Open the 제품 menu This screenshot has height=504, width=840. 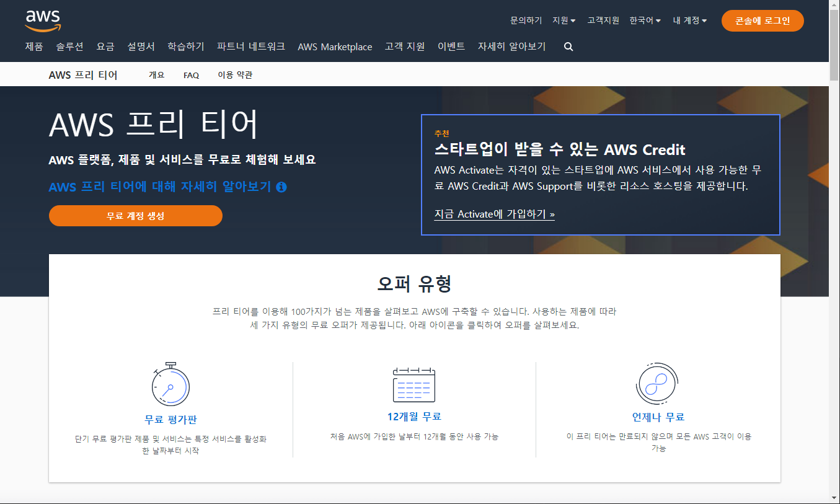pyautogui.click(x=34, y=46)
